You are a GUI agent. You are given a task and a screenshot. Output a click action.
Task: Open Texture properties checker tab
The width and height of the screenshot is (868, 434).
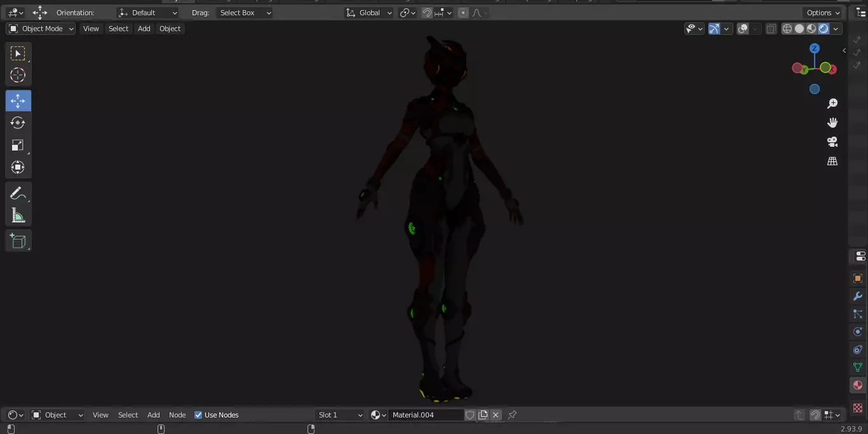tap(858, 407)
